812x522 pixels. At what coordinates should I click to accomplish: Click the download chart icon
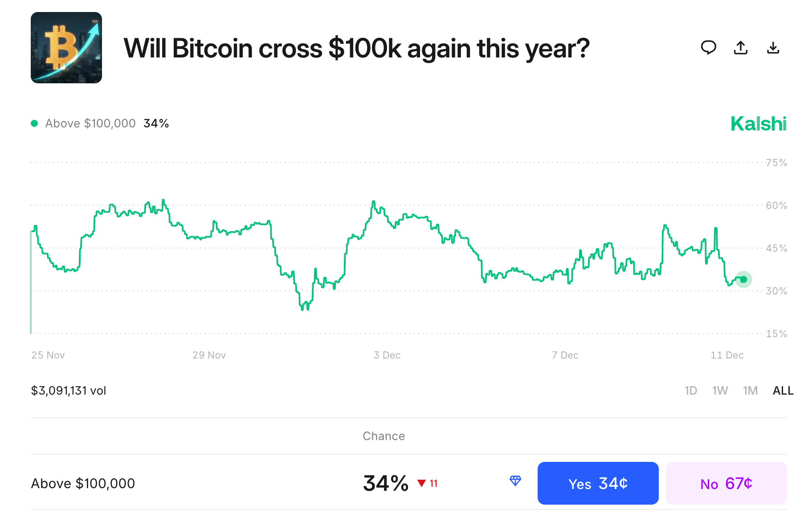click(x=774, y=48)
